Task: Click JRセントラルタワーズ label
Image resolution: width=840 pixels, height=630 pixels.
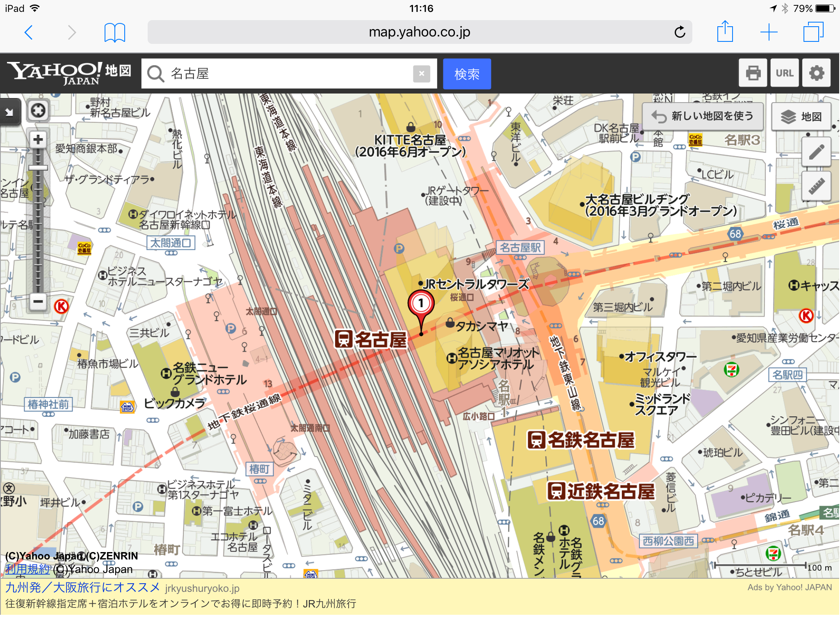Action: pyautogui.click(x=476, y=284)
